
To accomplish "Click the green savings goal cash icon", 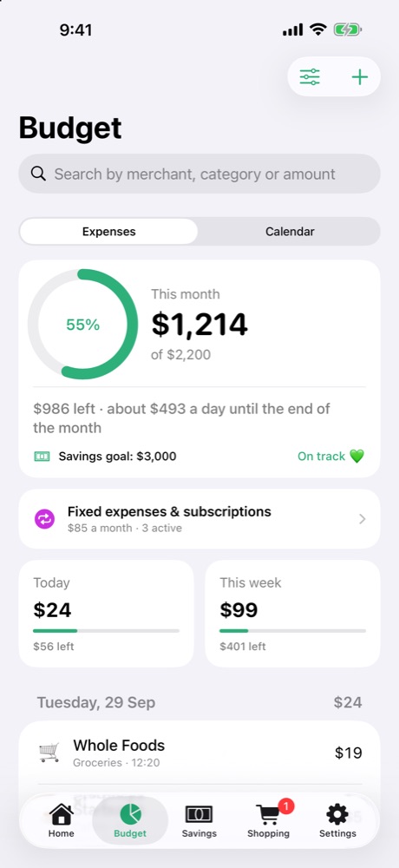I will tap(42, 457).
